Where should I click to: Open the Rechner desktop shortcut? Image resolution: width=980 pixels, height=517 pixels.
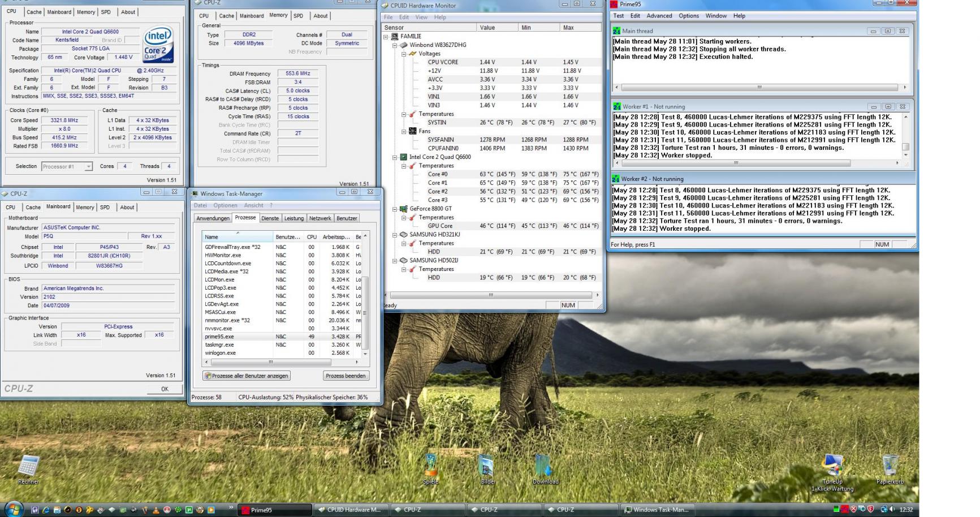(x=28, y=469)
